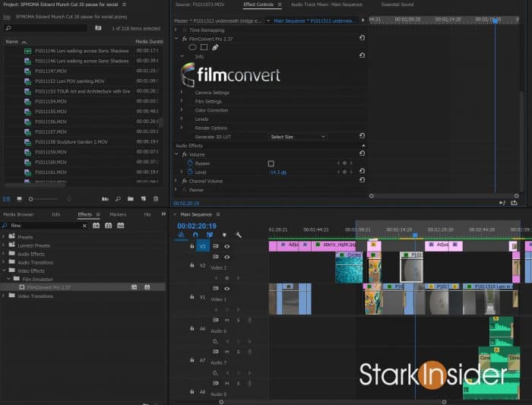Viewport: 532px width, 405px height.
Task: Reset the FilmConvert Pro 2.37 effect
Action: coord(362,37)
